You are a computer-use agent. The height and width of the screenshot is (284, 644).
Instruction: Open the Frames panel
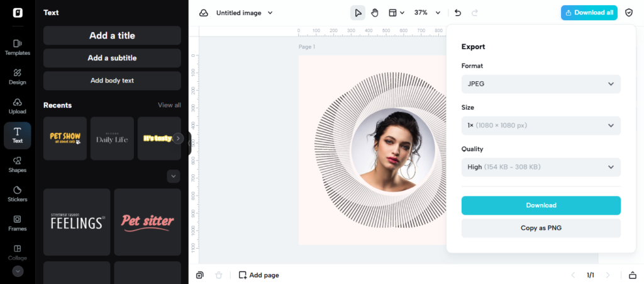tap(18, 223)
